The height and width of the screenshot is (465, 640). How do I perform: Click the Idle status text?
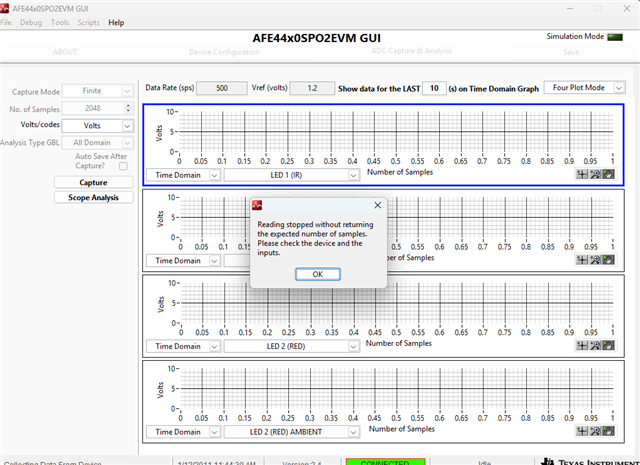tap(484, 463)
